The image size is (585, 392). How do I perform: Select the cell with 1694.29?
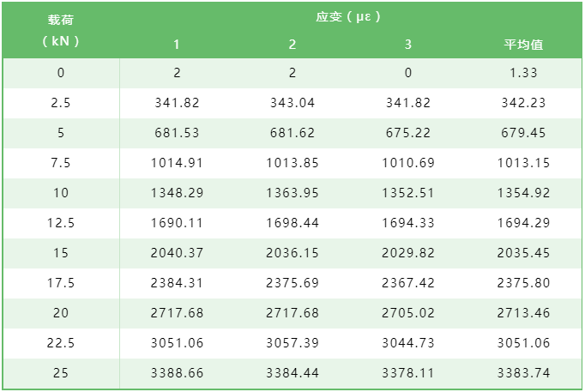[523, 223]
